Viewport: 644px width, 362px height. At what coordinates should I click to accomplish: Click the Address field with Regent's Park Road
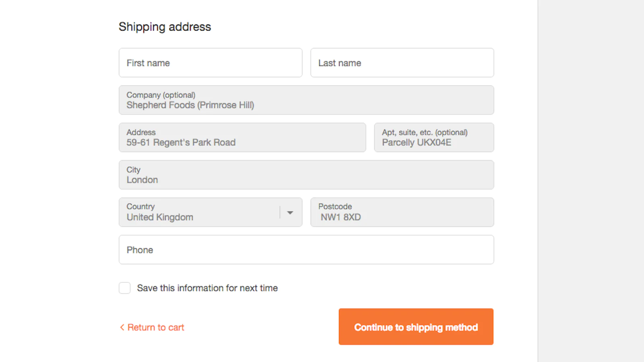point(242,138)
